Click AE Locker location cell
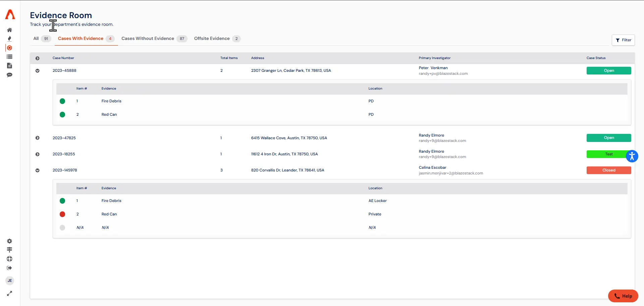Viewport: 644px width, 306px height. click(x=378, y=201)
